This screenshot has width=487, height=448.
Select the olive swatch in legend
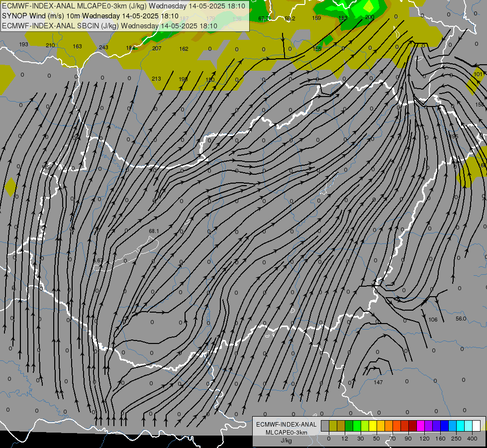point(333,426)
